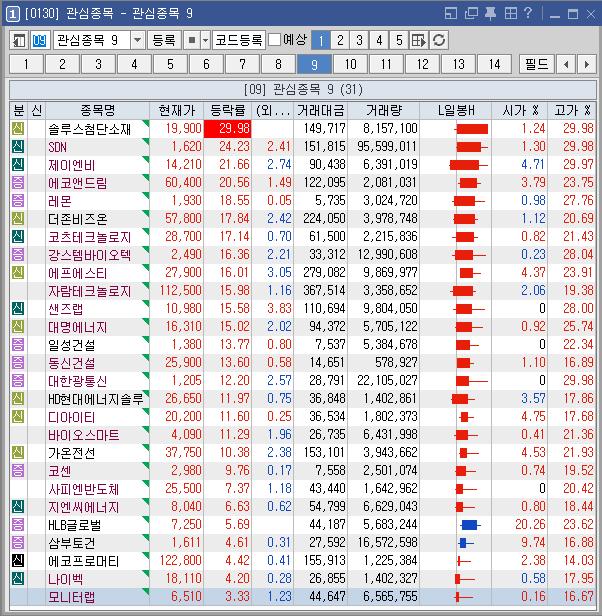Screen dimensions: 602x616
Task: Click the pin icon in title bar
Action: [x=490, y=14]
